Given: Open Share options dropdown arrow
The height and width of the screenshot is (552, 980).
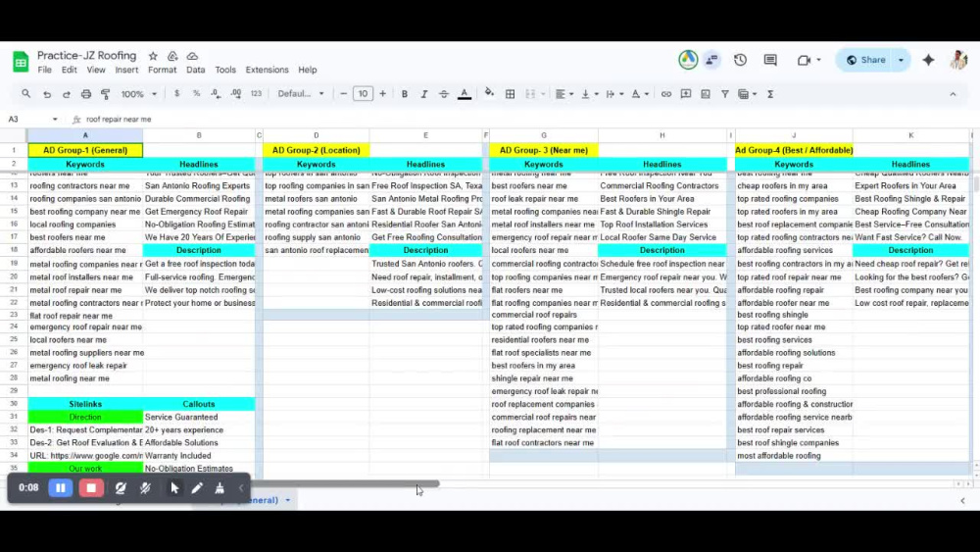Looking at the screenshot, I should coord(902,60).
